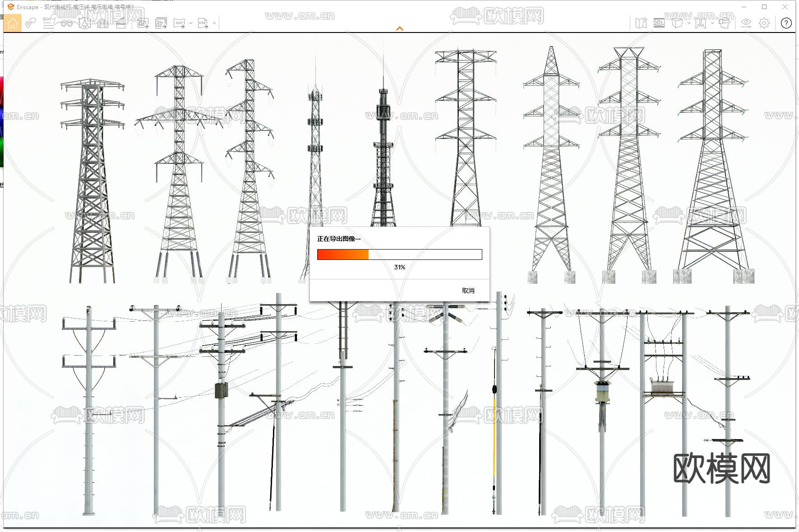Expand the 360° panorama export dropdown arrow
799x532 pixels.
click(191, 23)
